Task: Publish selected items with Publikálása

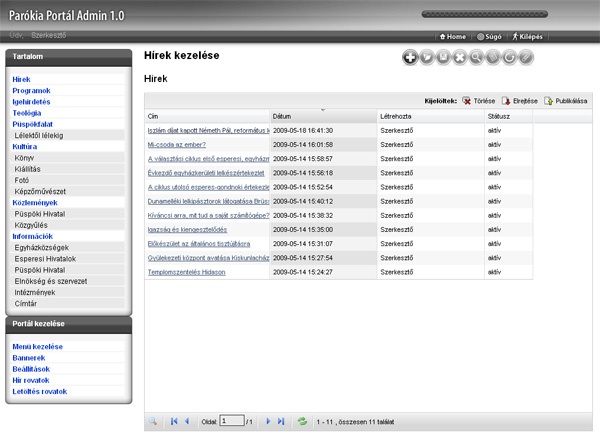Action: coord(566,101)
